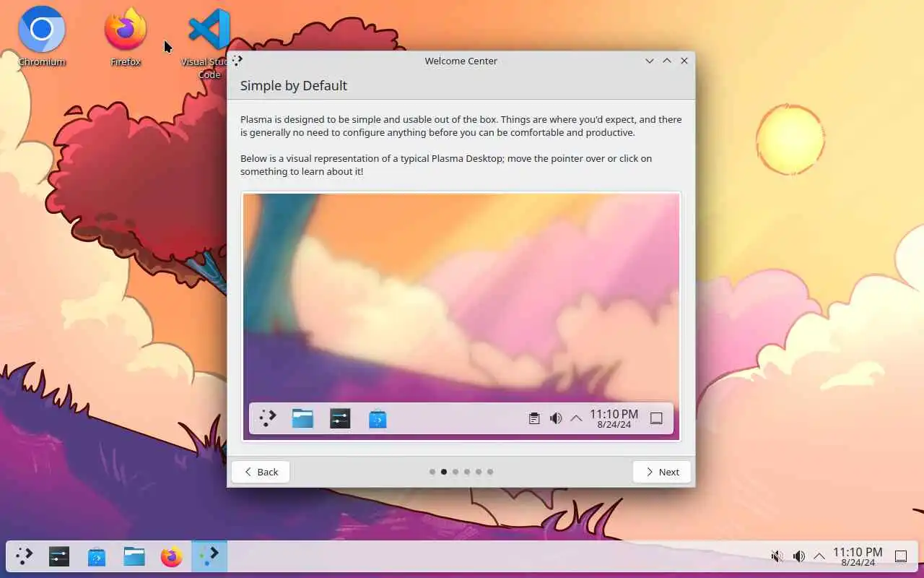Click the 11:10 PM clock in the preview panel
The width and height of the screenshot is (924, 578).
[x=614, y=418]
